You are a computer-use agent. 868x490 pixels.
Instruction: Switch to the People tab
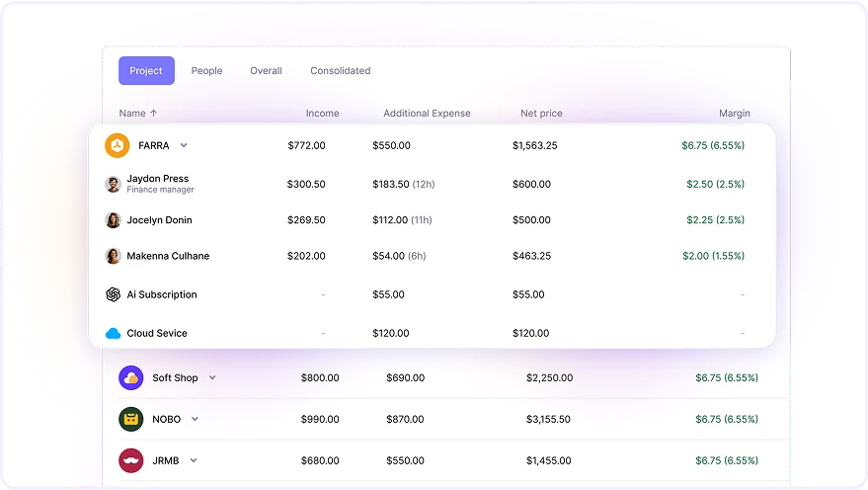point(206,71)
